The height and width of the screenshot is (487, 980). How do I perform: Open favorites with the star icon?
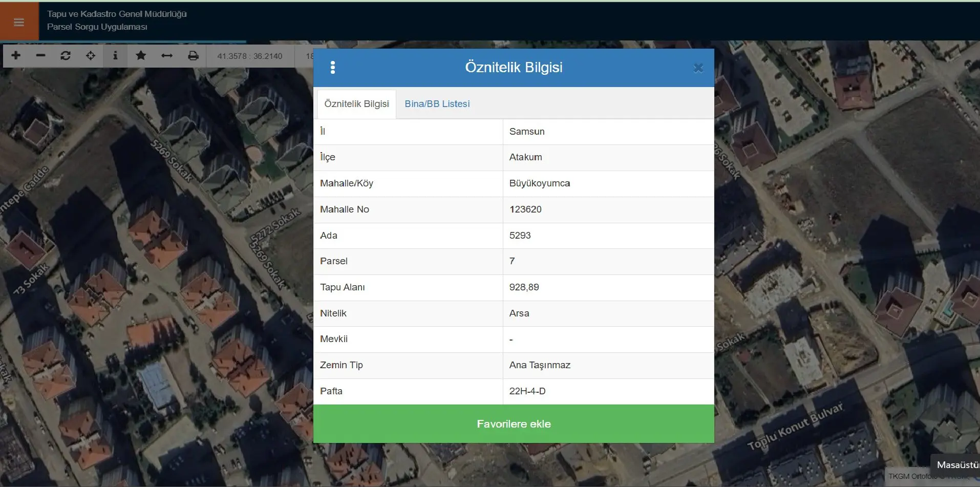tap(141, 55)
